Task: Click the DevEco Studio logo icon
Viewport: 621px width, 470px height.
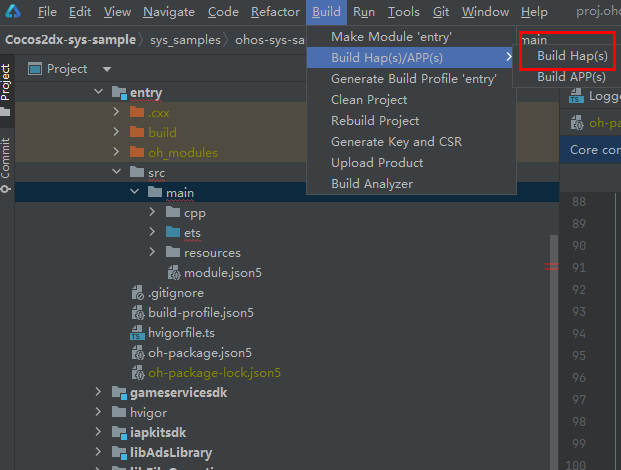Action: pyautogui.click(x=13, y=11)
